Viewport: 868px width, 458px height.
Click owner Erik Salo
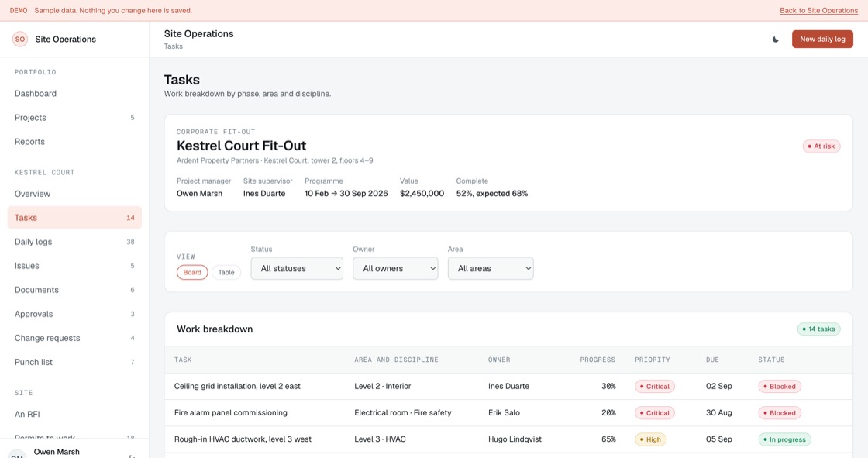click(x=504, y=413)
